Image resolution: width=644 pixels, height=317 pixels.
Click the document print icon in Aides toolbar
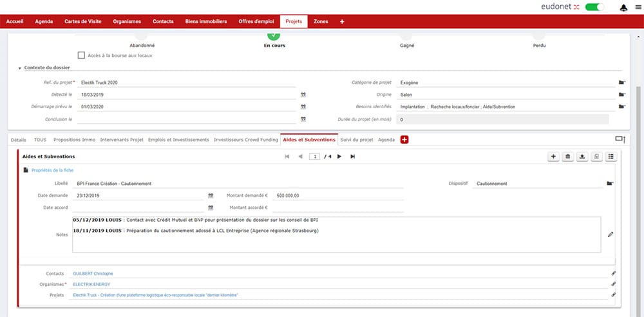point(596,157)
